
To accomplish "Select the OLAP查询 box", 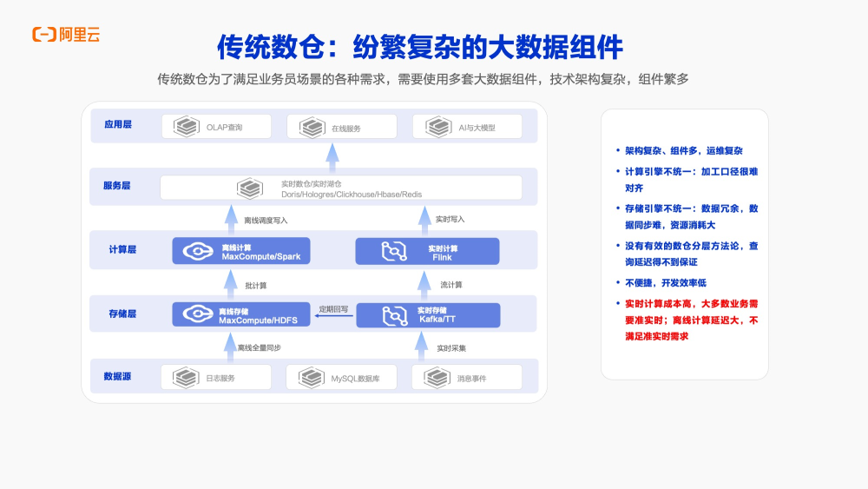I will (x=216, y=127).
